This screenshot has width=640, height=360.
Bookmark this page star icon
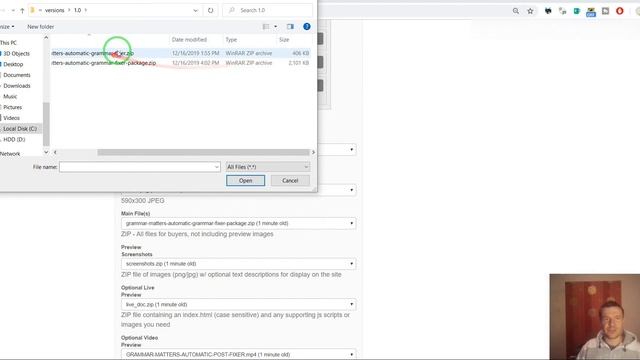(530, 11)
